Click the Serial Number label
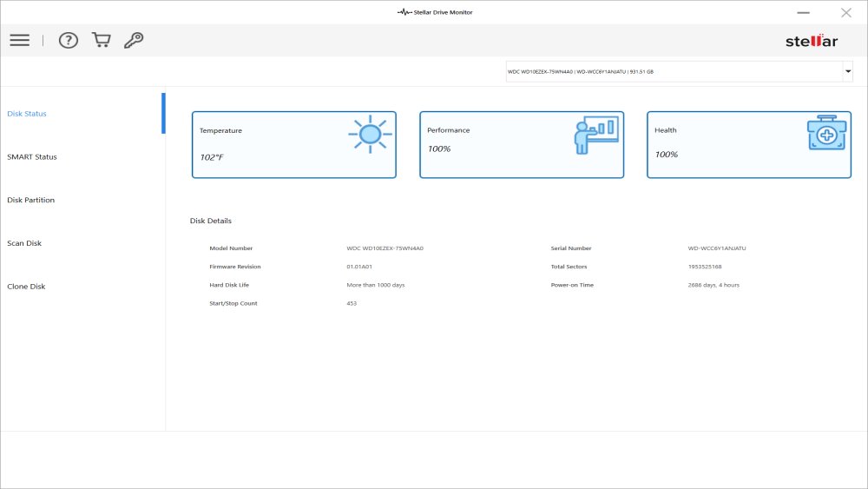The image size is (868, 489). pos(571,248)
